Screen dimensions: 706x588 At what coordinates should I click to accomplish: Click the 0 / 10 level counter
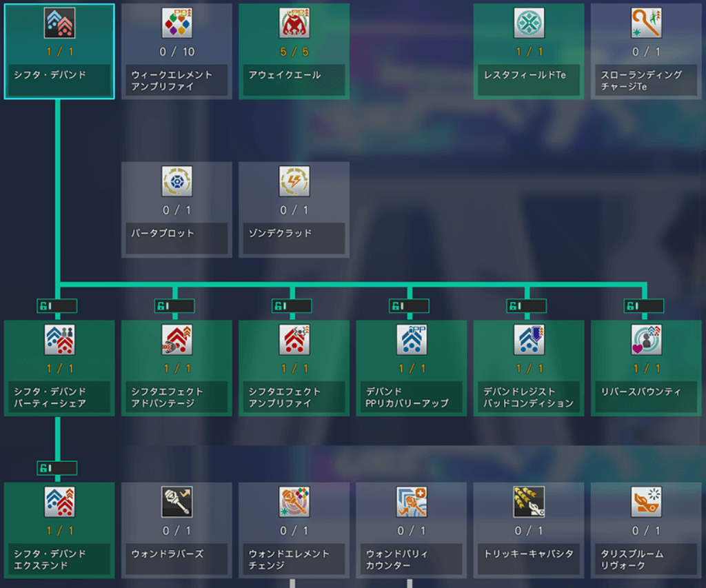point(176,52)
